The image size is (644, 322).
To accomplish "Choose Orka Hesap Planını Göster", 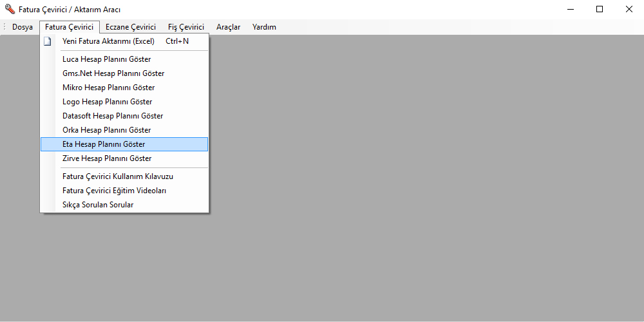I will click(x=124, y=130).
